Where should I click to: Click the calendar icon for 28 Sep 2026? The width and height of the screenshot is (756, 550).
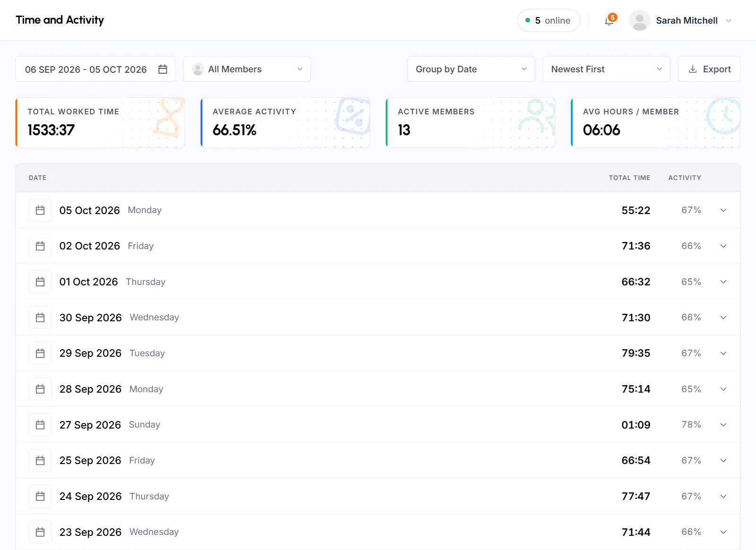[40, 389]
